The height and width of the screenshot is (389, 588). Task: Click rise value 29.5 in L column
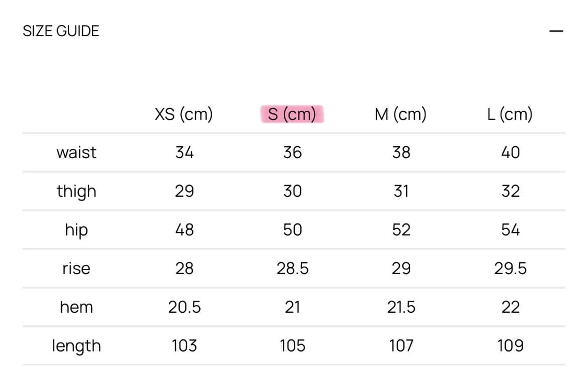click(510, 269)
